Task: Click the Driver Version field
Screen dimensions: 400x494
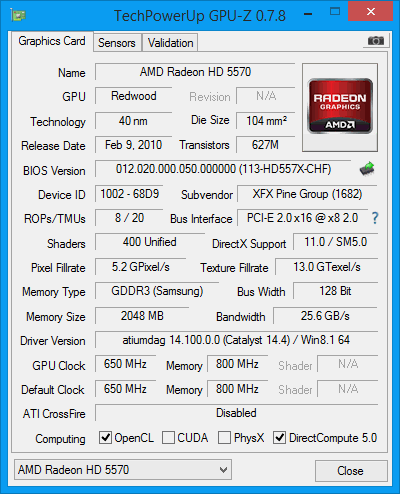Action: tap(236, 340)
